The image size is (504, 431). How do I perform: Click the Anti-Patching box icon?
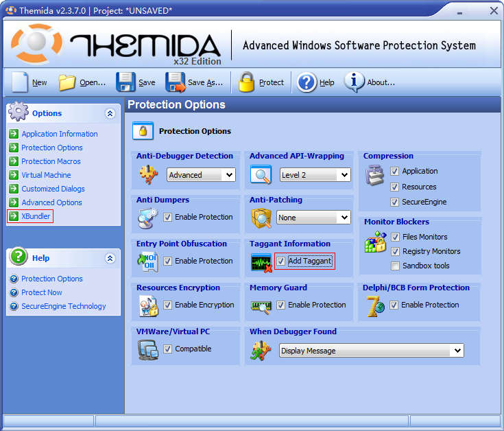(x=261, y=218)
